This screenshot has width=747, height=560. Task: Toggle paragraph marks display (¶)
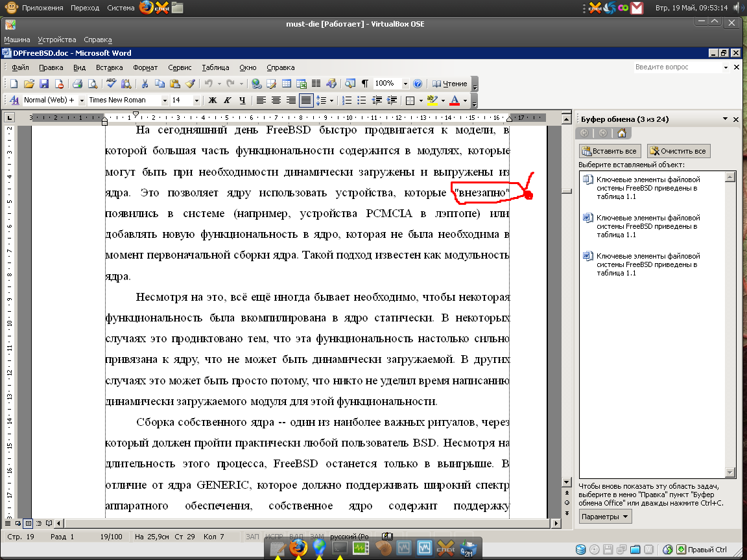point(365,84)
